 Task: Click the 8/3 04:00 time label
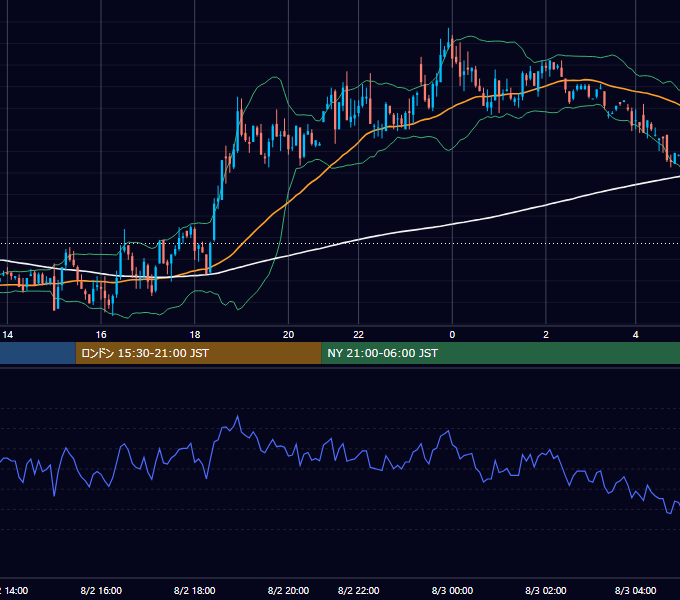coord(635,590)
